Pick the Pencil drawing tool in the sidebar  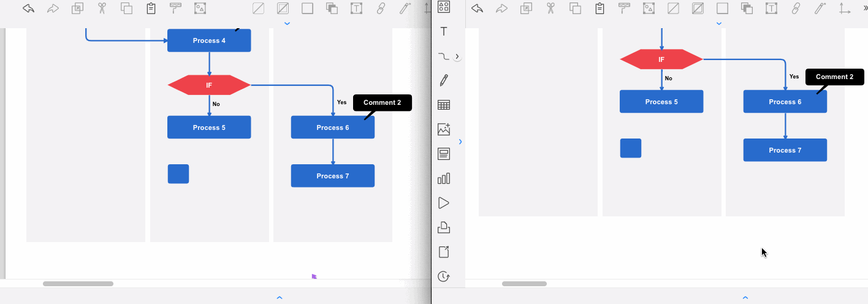click(444, 80)
